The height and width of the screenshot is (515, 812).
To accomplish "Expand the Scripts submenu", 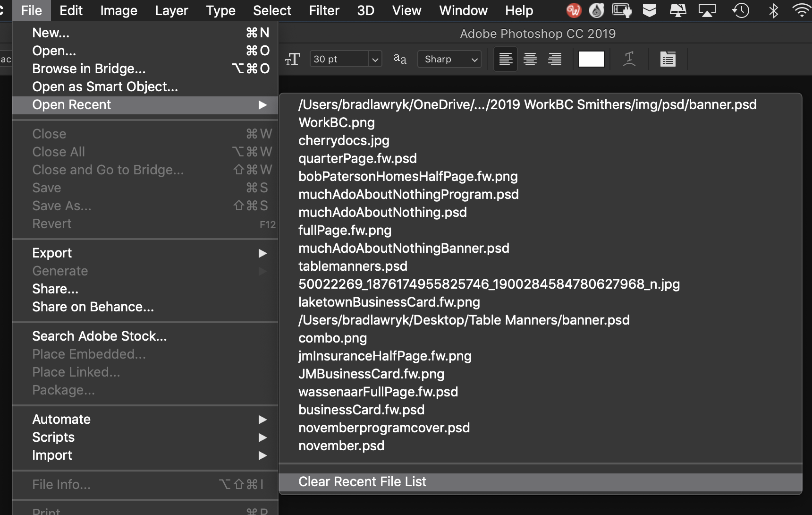I will point(145,438).
